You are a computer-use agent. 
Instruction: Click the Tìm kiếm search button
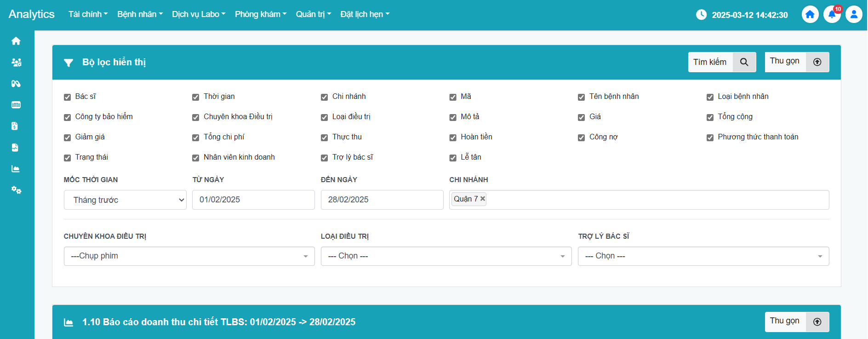point(722,62)
